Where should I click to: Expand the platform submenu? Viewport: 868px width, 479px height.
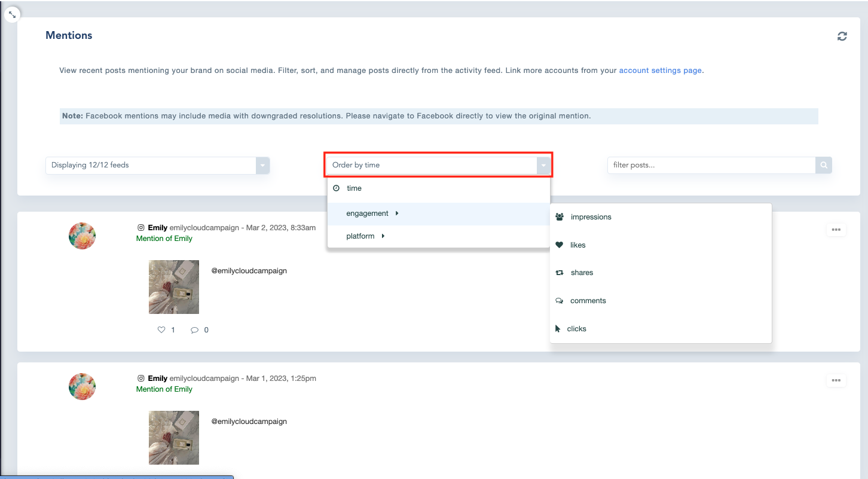(x=438, y=236)
